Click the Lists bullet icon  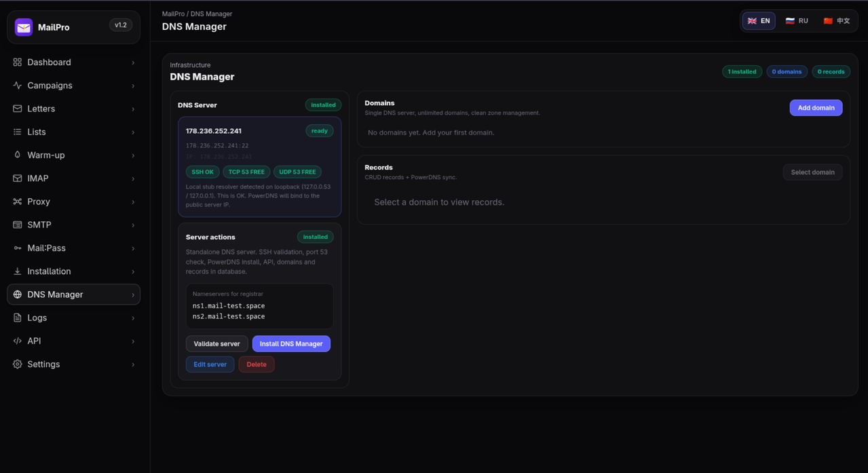pos(18,132)
